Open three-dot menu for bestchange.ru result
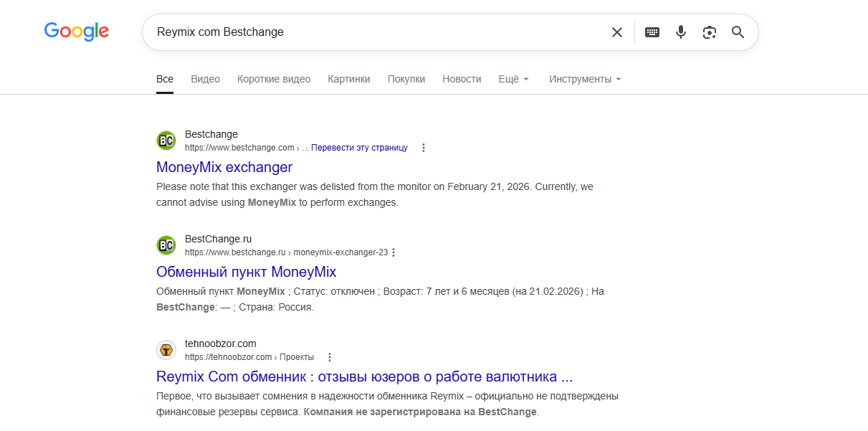The image size is (868, 431). point(394,252)
